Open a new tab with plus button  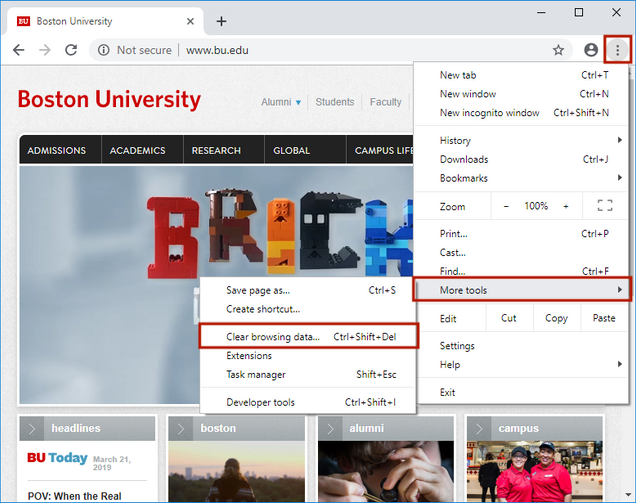pos(221,21)
